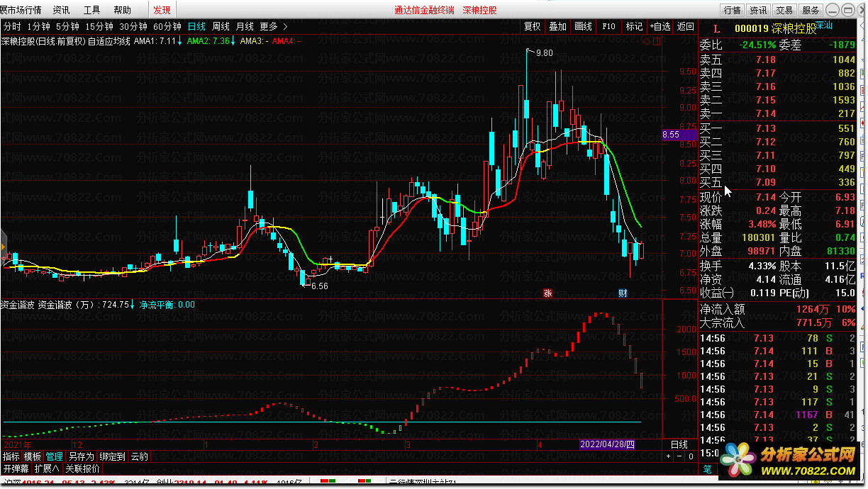Click the 标记 mark button
The image size is (868, 489).
click(634, 26)
